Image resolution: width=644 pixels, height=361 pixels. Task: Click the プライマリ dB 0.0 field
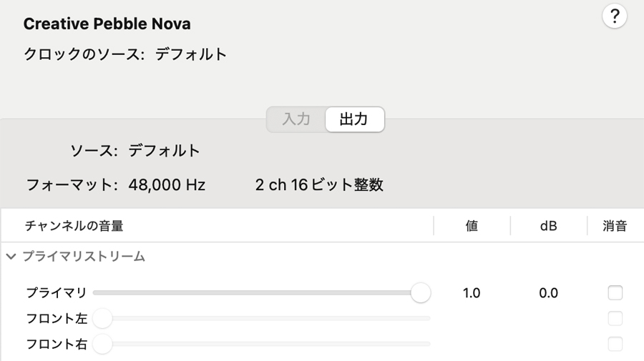coord(548,293)
